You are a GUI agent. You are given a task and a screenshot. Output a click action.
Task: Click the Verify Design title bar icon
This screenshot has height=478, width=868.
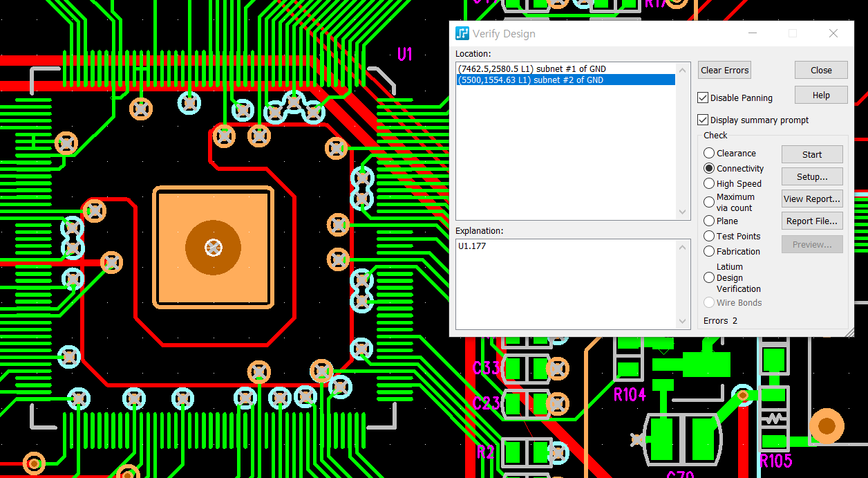[x=462, y=34]
